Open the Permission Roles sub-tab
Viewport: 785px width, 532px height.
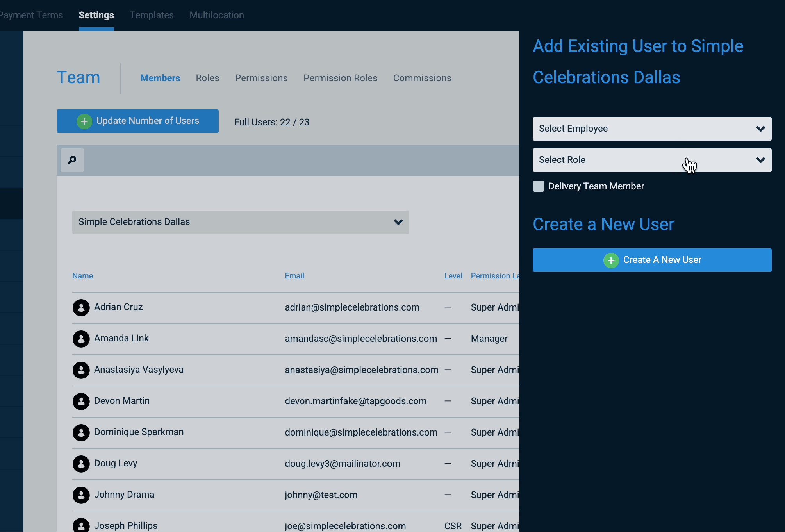(x=341, y=78)
